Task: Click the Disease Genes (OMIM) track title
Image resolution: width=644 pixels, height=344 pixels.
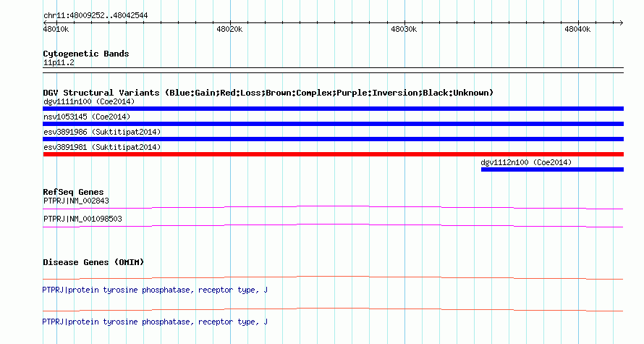Action: [93, 262]
